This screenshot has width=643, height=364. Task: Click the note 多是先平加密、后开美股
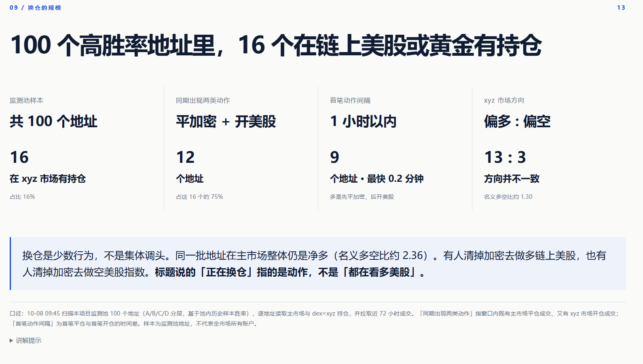(362, 197)
